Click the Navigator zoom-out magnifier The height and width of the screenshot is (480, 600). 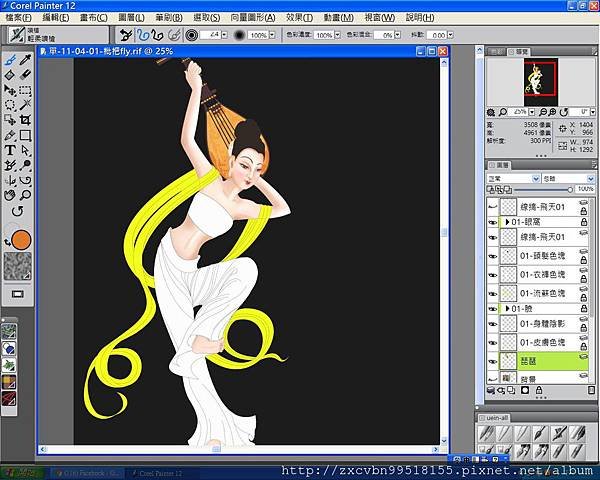point(543,112)
